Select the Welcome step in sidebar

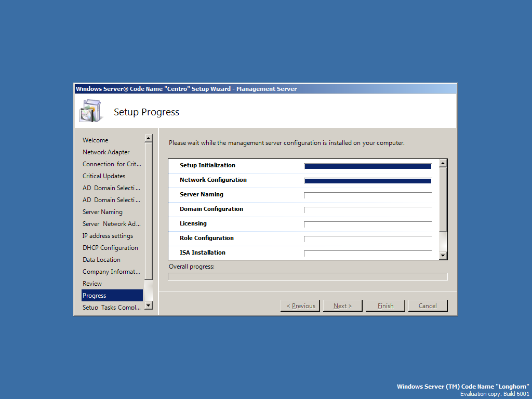click(96, 140)
